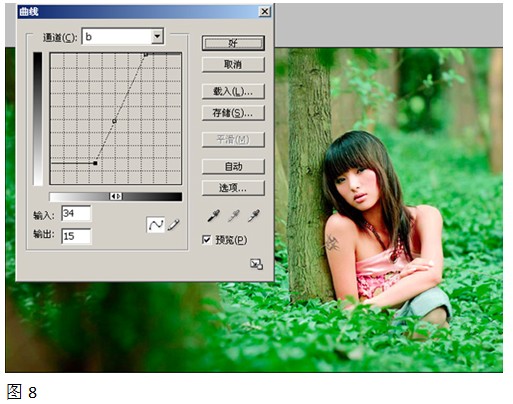Click the channel combo box showing b
513x404 pixels.
point(123,36)
